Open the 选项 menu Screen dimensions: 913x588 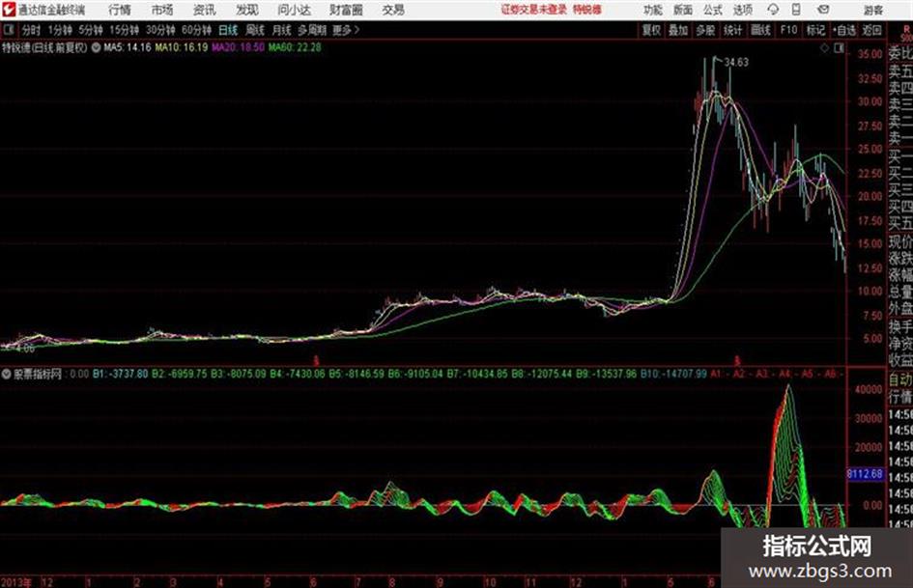click(x=743, y=10)
